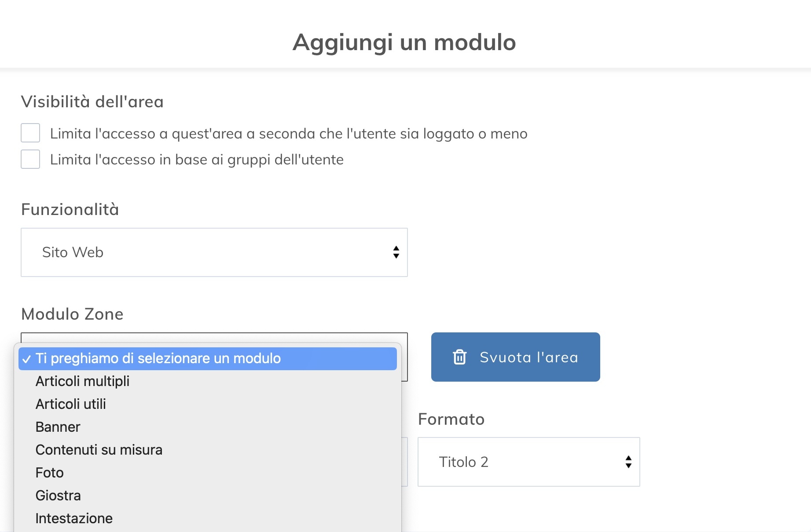
Task: Click the up/down arrows on the Sito Web dropdown
Action: pos(396,252)
